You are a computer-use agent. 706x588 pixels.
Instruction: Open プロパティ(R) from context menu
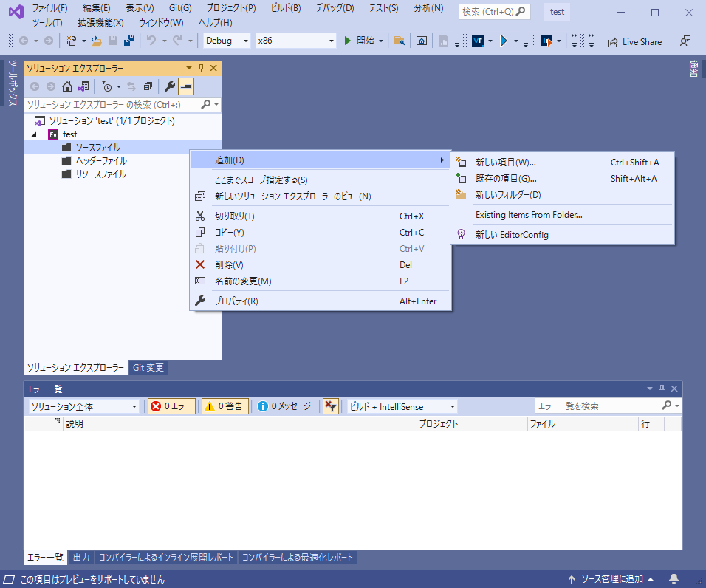point(321,301)
